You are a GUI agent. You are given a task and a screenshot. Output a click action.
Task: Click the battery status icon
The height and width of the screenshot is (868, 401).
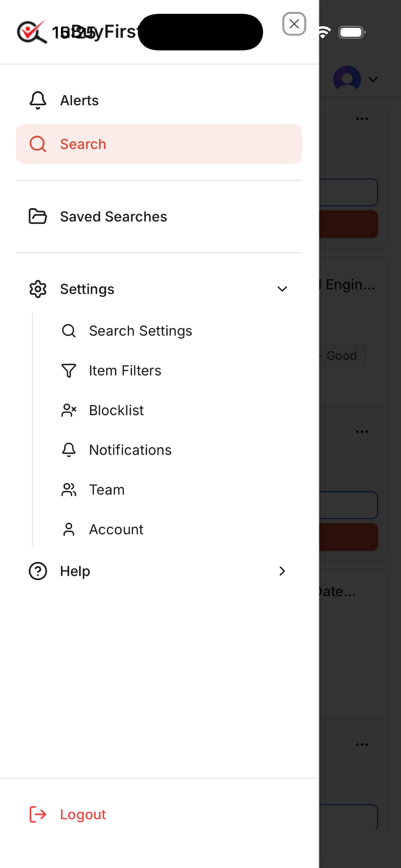pyautogui.click(x=352, y=32)
